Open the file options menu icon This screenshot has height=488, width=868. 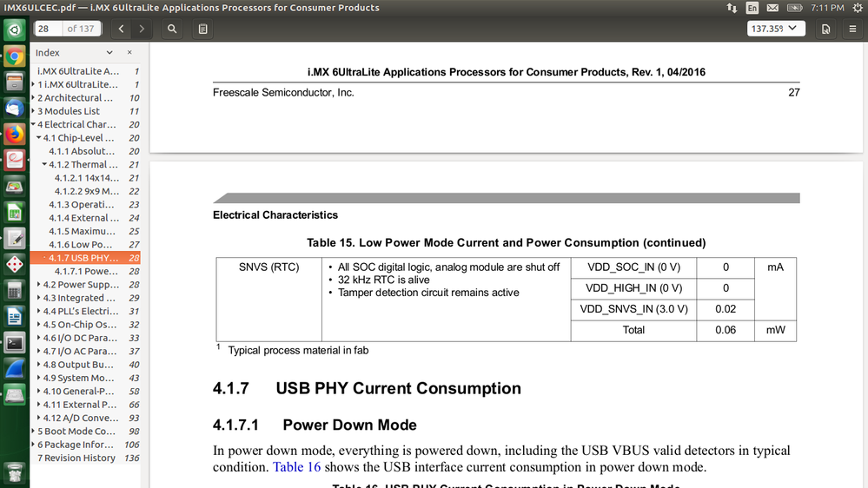pos(826,29)
